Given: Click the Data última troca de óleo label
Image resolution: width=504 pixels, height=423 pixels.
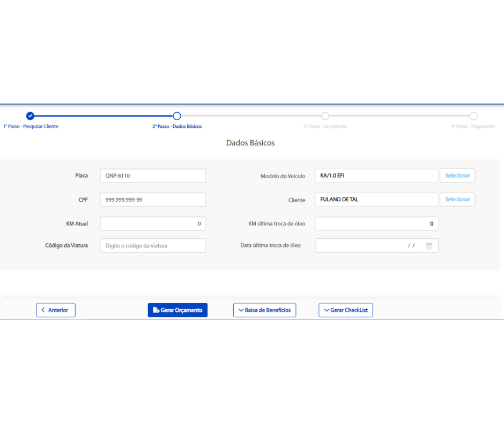Looking at the screenshot, I should 271,245.
